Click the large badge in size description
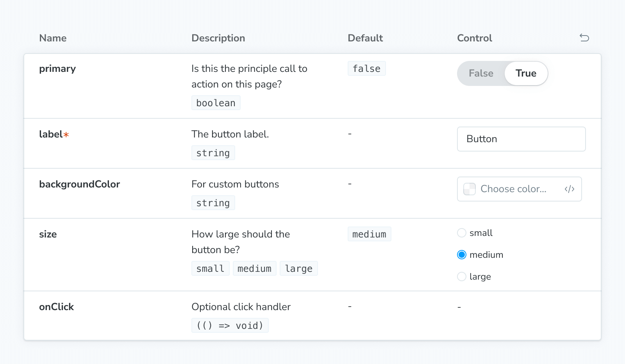 click(x=298, y=268)
